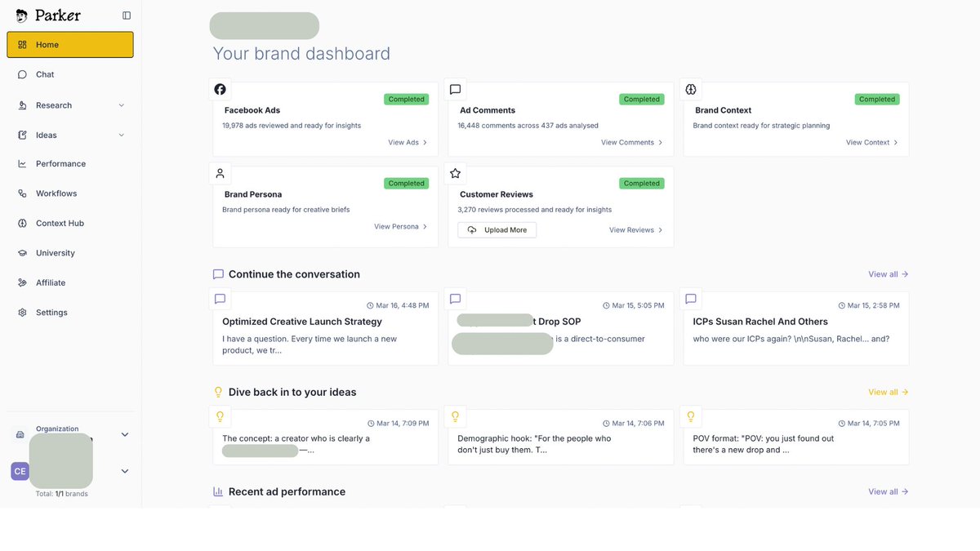The image size is (980, 551).
Task: Open the 'POV format' idea card
Action: coord(796,438)
